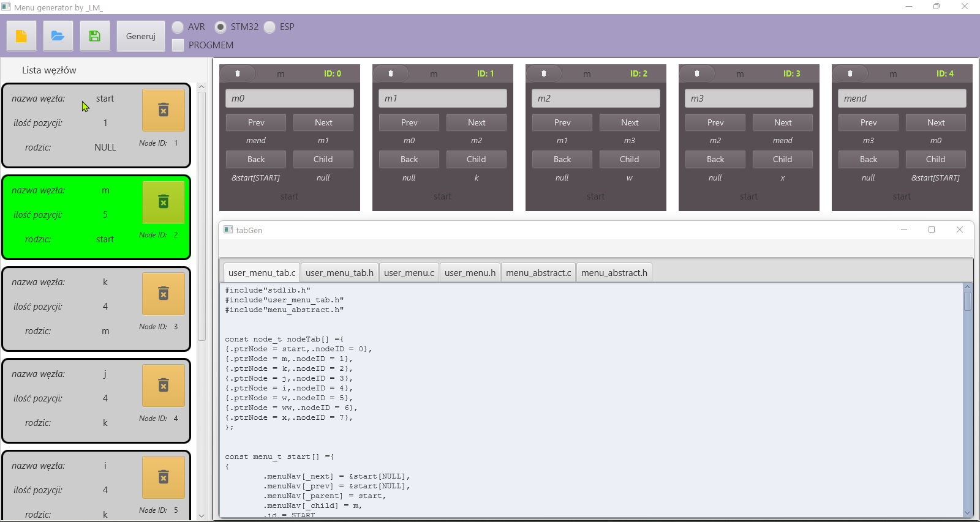This screenshot has width=980, height=522.
Task: Select the 'start' node card in list
Action: [x=96, y=125]
